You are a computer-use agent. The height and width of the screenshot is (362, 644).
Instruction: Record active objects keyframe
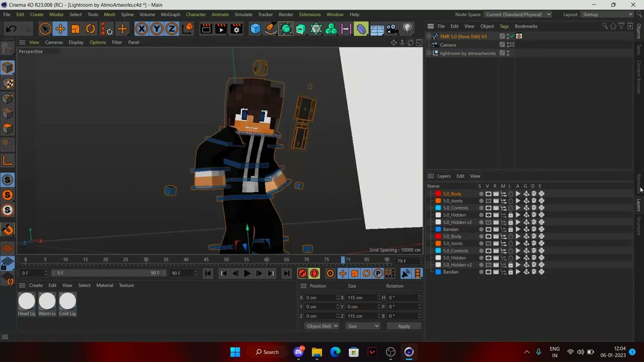[x=302, y=273]
